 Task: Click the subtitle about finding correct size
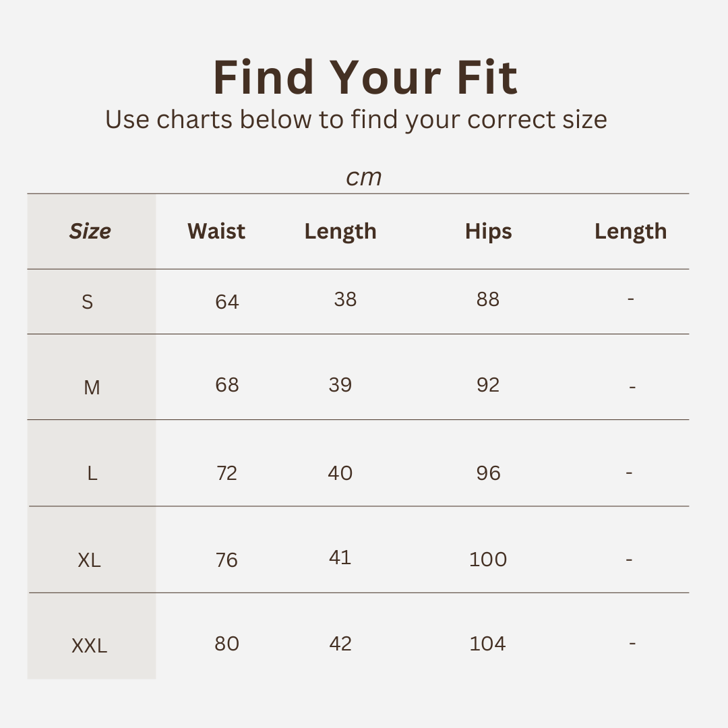356,120
